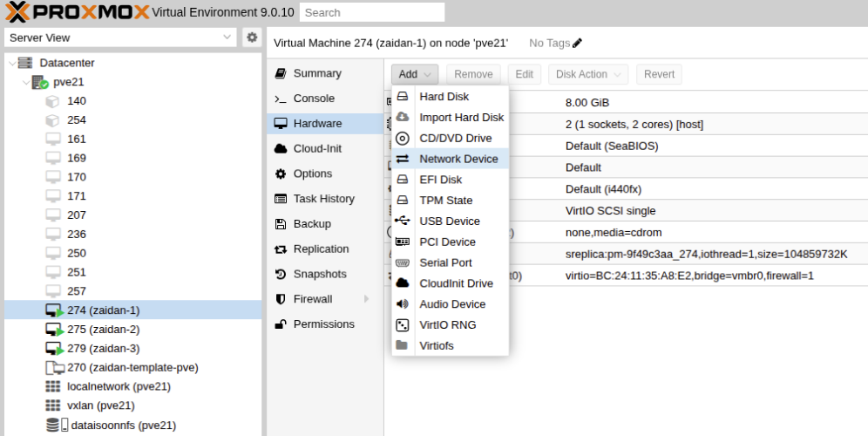
Task: Click the Proxmox logo in header
Action: click(76, 12)
